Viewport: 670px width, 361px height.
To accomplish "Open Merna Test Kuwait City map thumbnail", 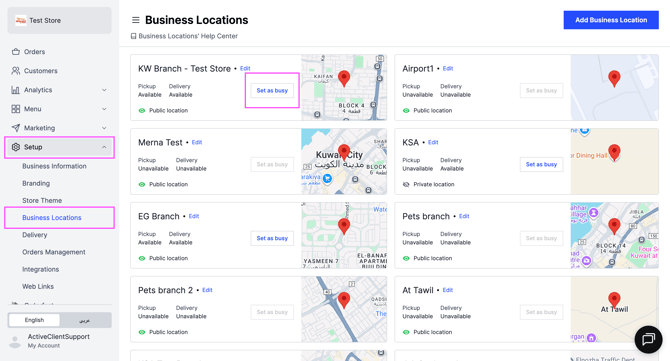I will 344,161.
